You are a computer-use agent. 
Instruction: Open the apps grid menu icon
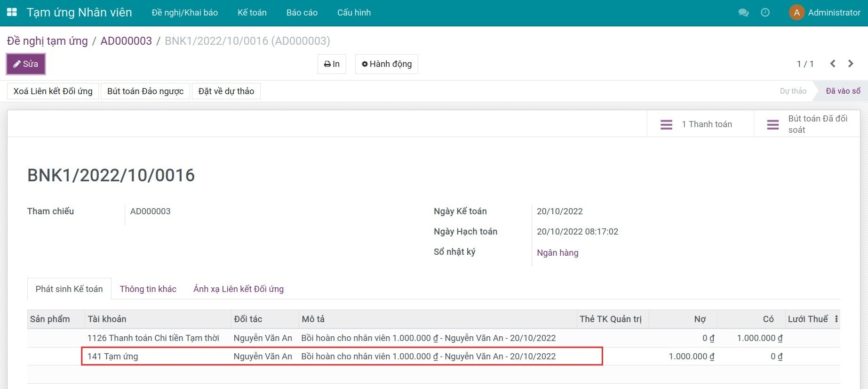click(12, 13)
